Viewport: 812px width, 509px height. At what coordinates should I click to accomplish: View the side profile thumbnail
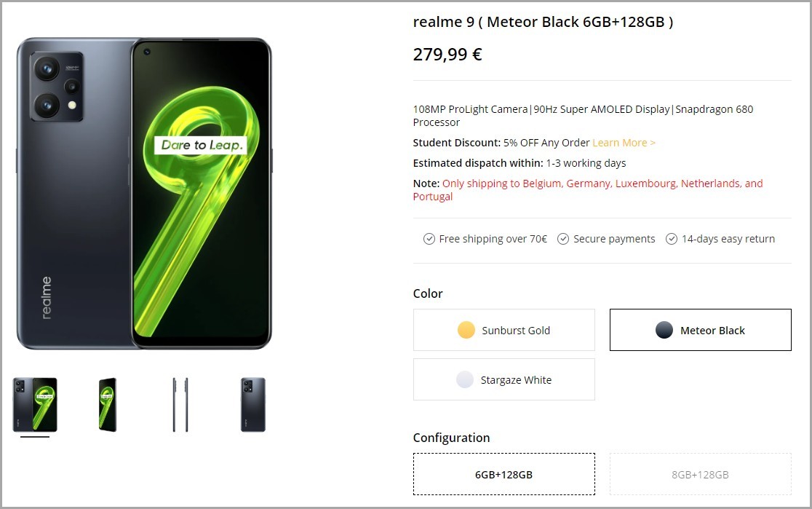click(180, 405)
